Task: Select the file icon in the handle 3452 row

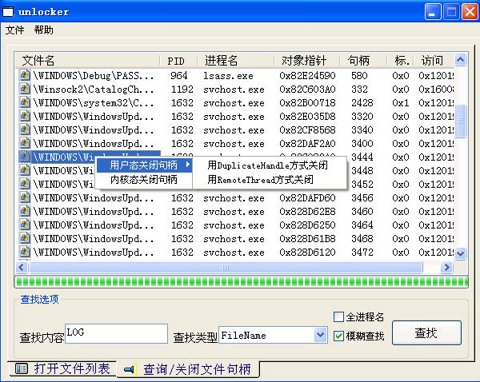Action: point(24,184)
